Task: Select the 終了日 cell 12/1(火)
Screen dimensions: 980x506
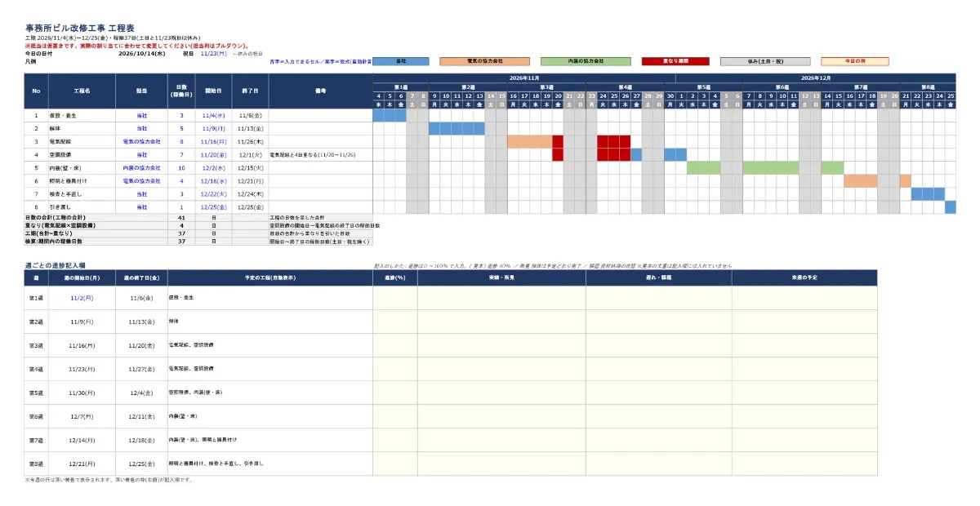Action: [x=250, y=154]
